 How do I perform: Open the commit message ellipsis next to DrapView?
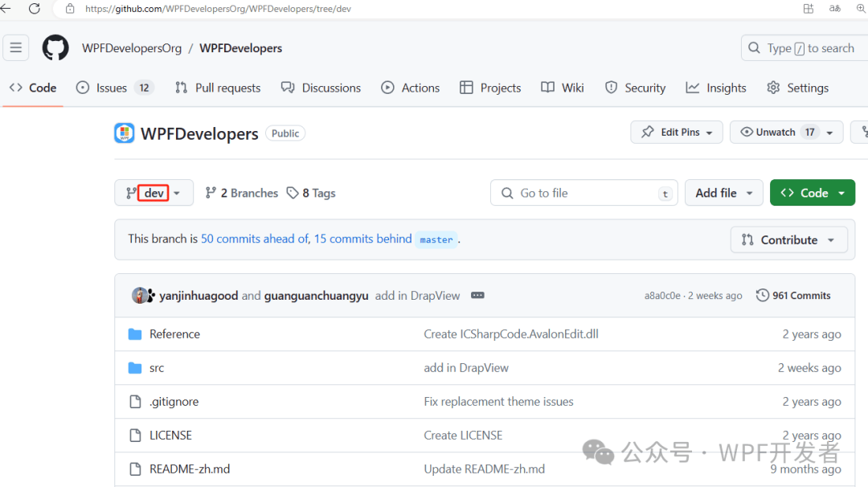477,295
